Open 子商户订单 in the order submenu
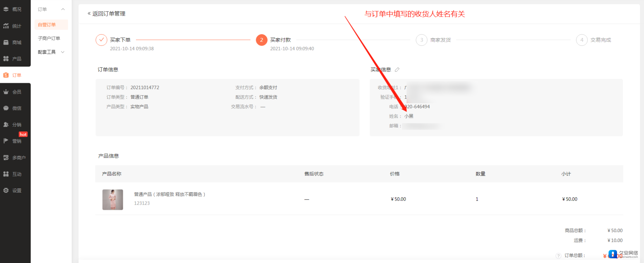 tap(49, 38)
